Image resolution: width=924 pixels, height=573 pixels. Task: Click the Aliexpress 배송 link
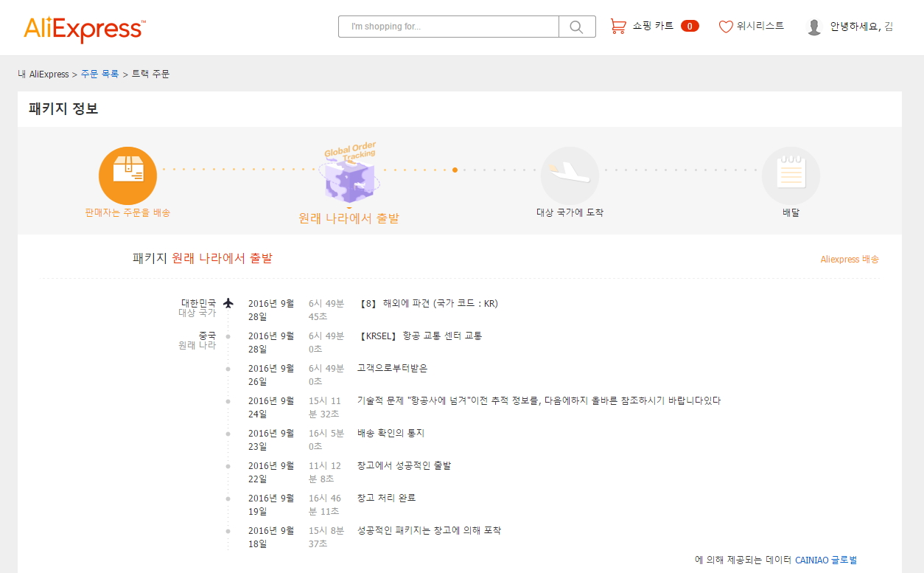[849, 260]
